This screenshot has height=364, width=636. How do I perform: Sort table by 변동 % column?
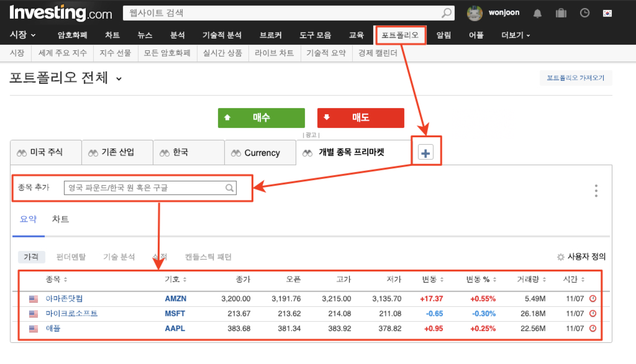click(x=481, y=280)
